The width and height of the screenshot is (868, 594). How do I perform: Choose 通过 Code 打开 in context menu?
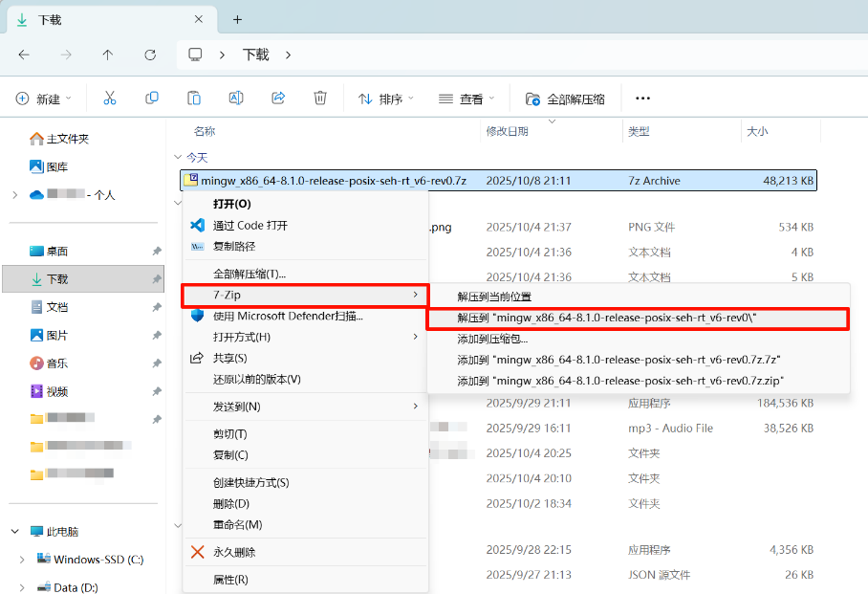coord(306,225)
